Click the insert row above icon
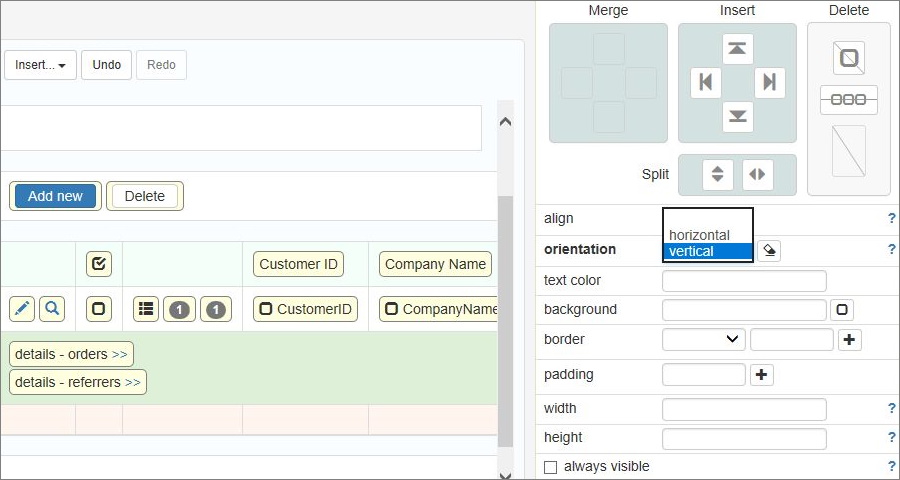This screenshot has height=480, width=900. click(738, 49)
